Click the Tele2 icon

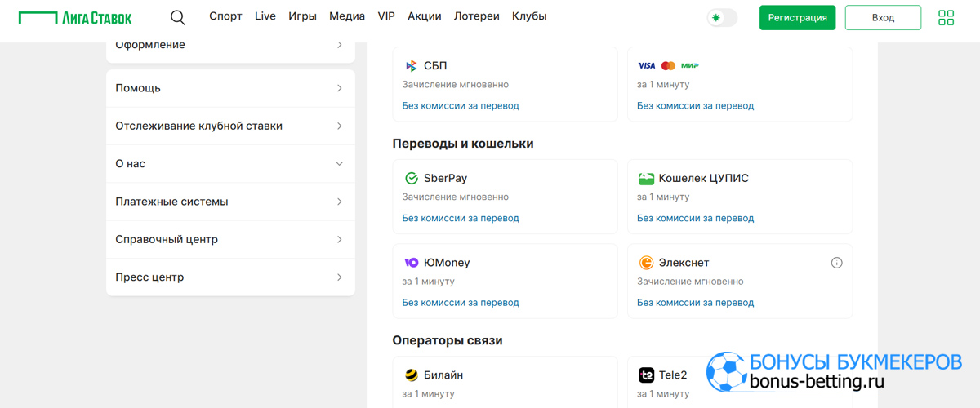click(646, 375)
